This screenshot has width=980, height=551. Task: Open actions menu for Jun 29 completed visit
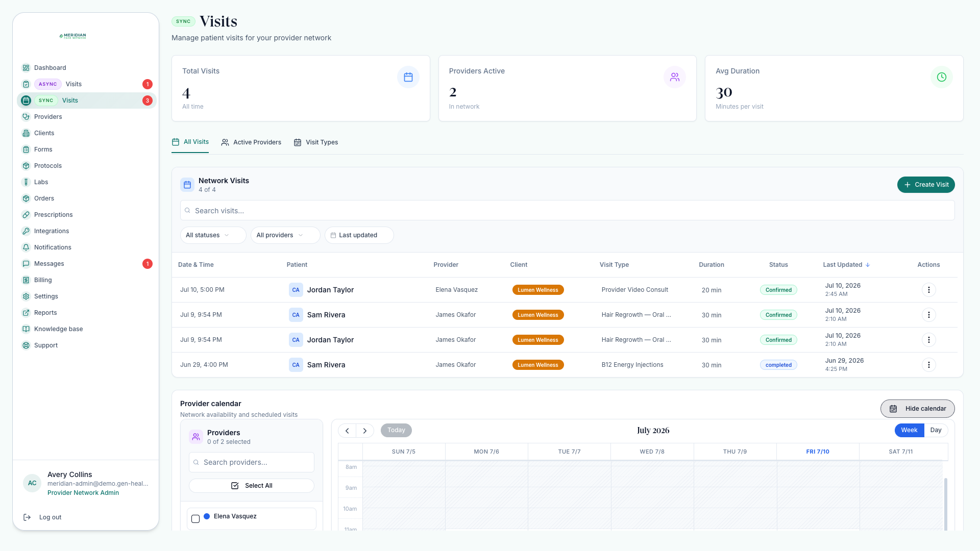(929, 365)
